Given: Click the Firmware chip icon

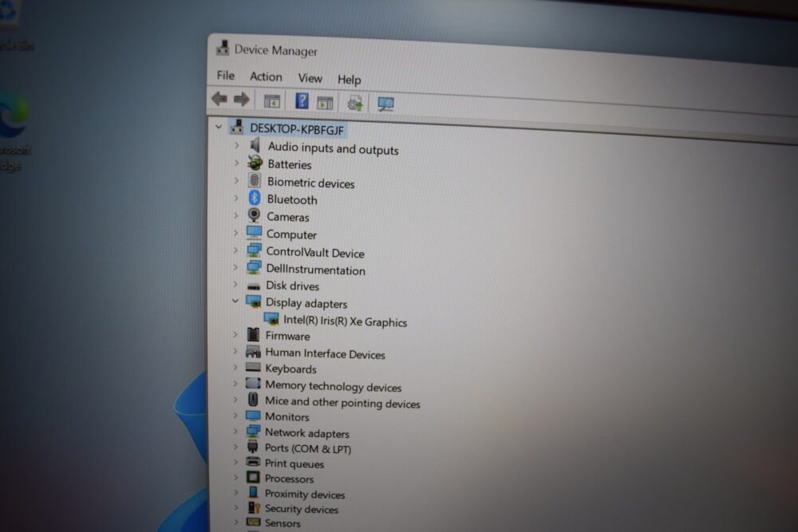Looking at the screenshot, I should (x=253, y=334).
